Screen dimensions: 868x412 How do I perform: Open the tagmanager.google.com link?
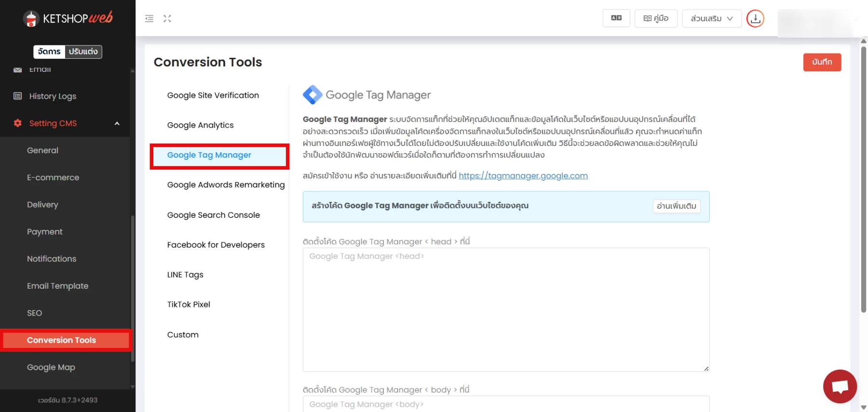coord(523,176)
